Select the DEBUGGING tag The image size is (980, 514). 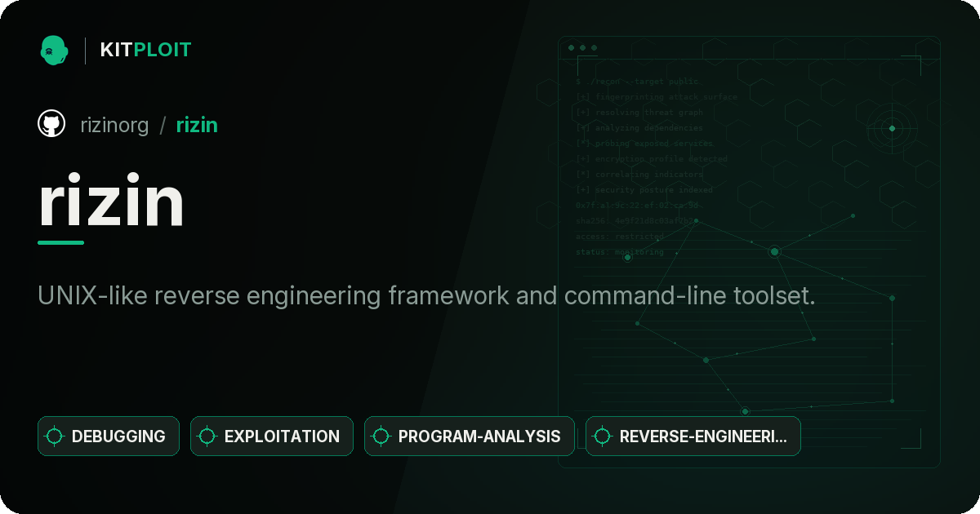[x=109, y=436]
